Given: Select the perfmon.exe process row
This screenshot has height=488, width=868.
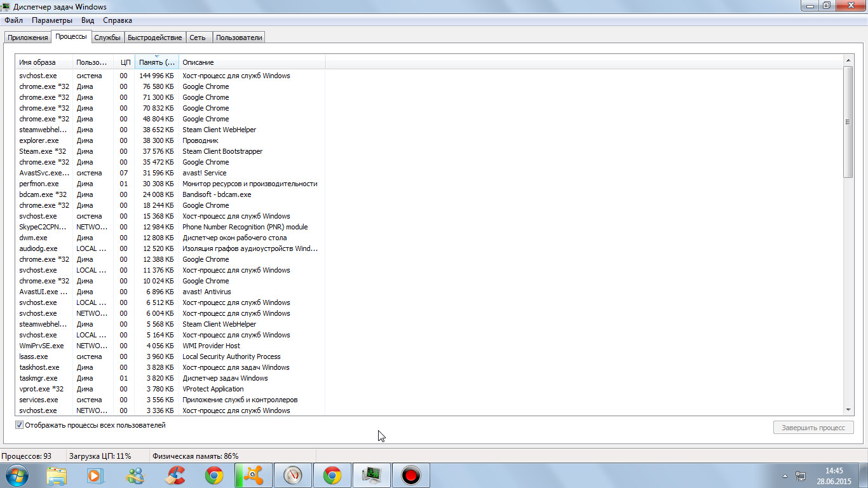Looking at the screenshot, I should pos(170,184).
